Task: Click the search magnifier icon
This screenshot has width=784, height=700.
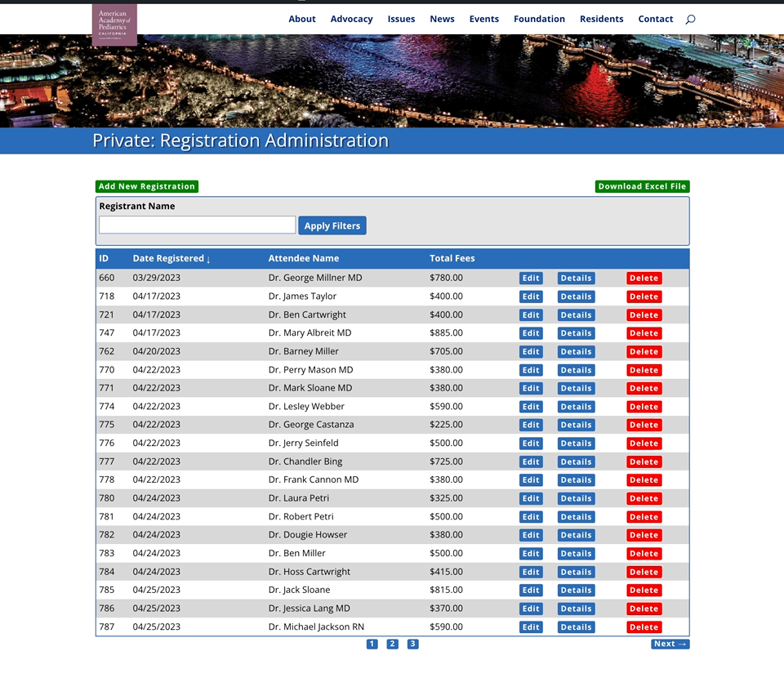Action: (690, 20)
